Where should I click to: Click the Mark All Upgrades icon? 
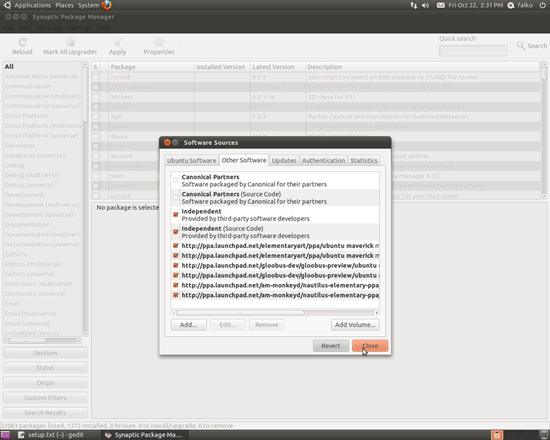pyautogui.click(x=70, y=42)
